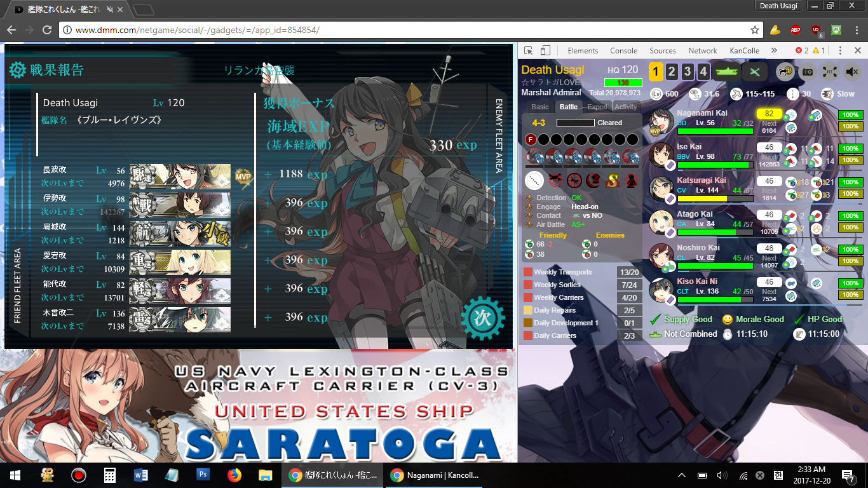This screenshot has width=868, height=488.
Task: Activate the inspect element picker
Action: click(x=529, y=51)
